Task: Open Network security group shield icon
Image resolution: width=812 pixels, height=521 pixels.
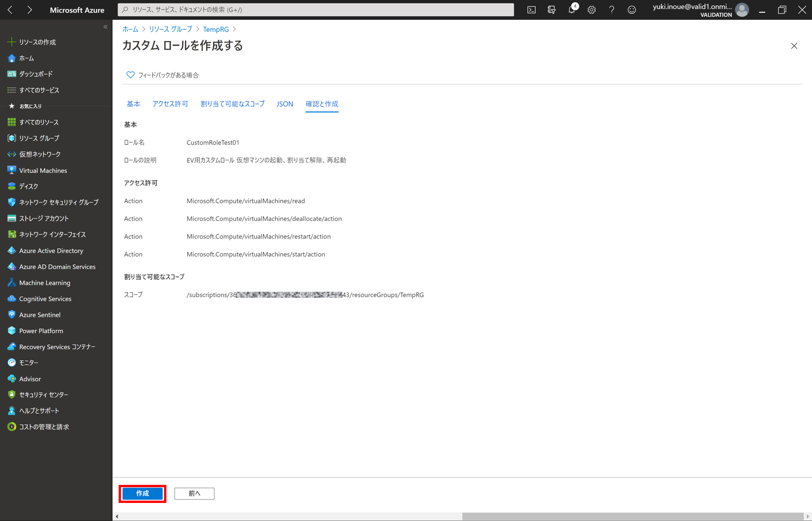Action: [x=12, y=202]
